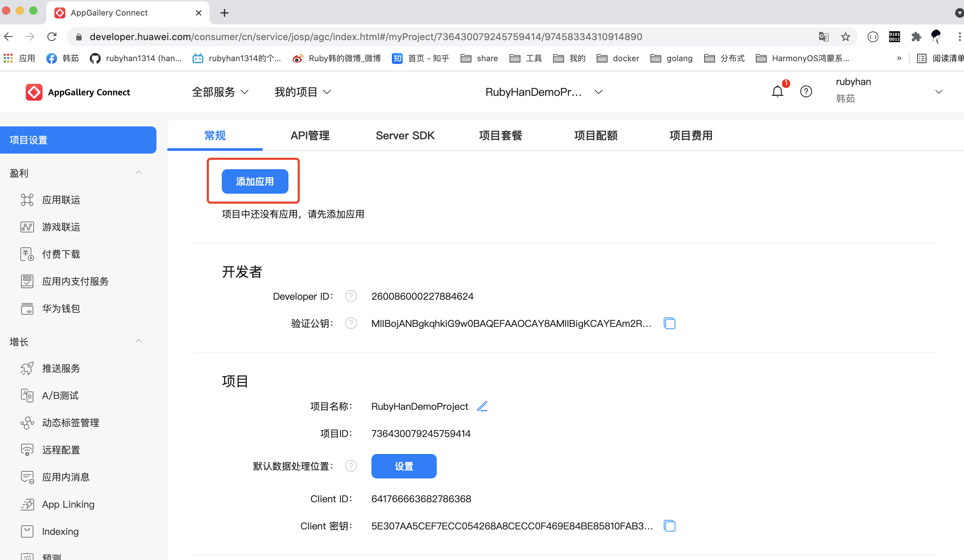The height and width of the screenshot is (560, 964).
Task: Collapse the 增长 sidebar section
Action: (139, 342)
